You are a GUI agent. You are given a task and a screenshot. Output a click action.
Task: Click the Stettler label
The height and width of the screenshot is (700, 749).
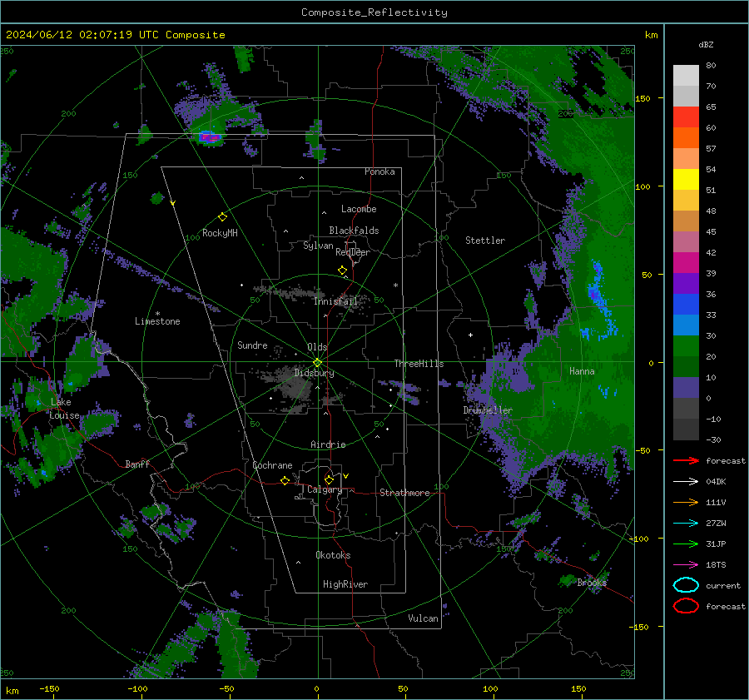click(x=485, y=241)
